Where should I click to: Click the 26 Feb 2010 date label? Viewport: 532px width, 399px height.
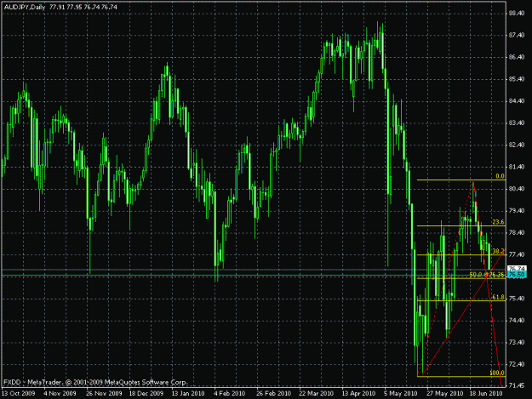(x=273, y=394)
